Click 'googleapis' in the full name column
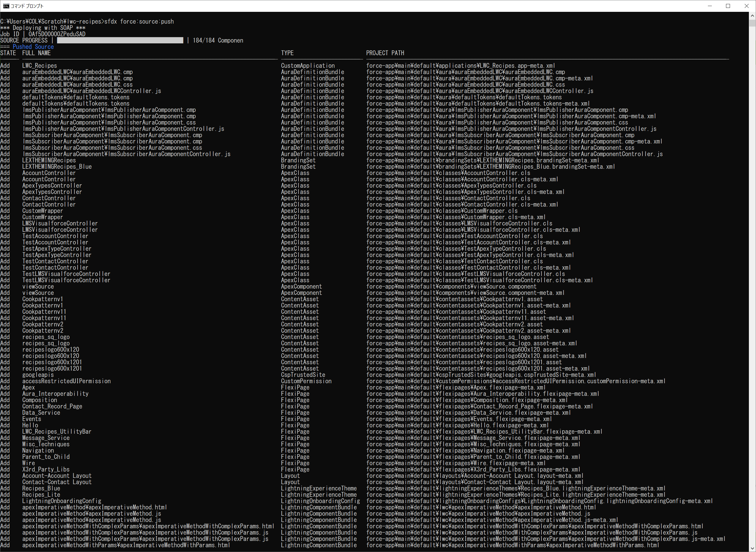This screenshot has width=756, height=552. point(38,375)
